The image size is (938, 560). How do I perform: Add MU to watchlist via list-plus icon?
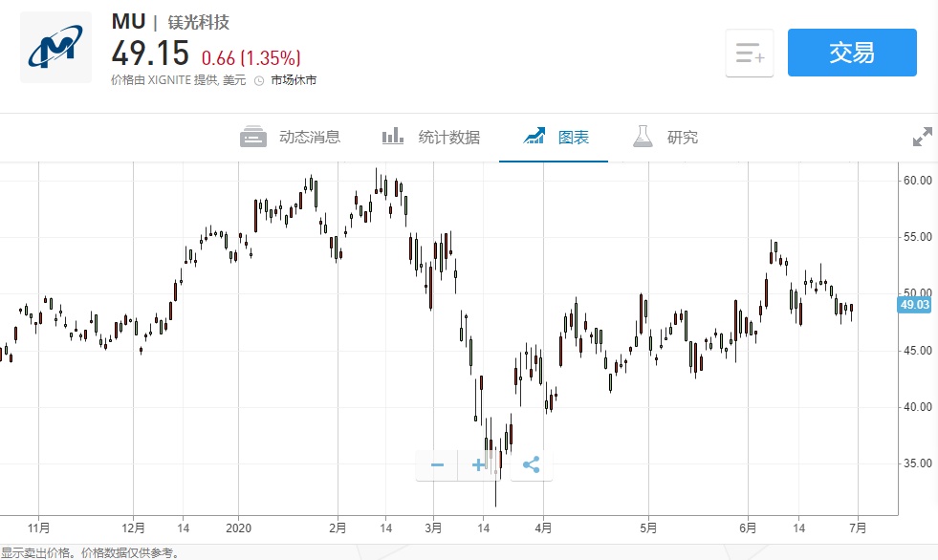[x=750, y=54]
